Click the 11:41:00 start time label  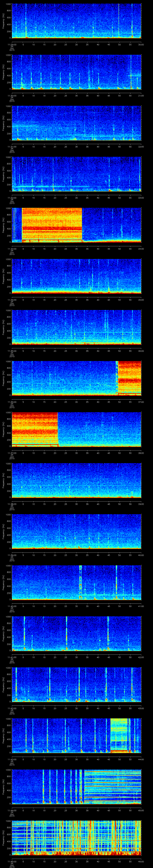click(x=12, y=657)
